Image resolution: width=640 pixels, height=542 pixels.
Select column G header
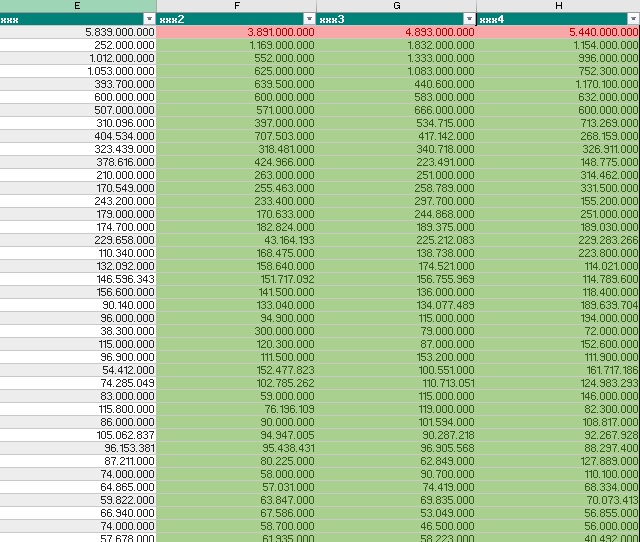tap(396, 6)
